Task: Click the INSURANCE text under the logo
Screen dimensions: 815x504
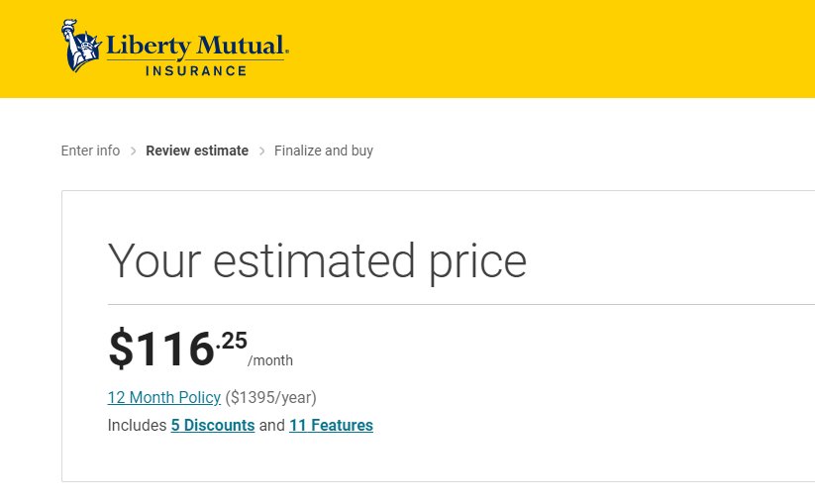Action: (196, 70)
